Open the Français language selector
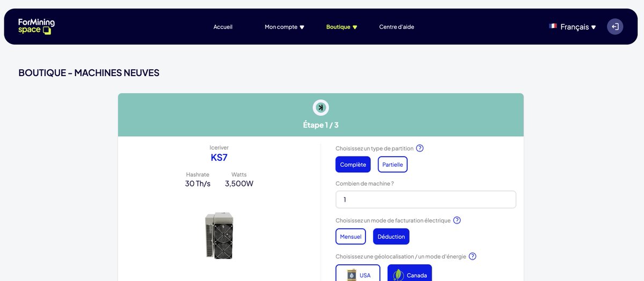The height and width of the screenshot is (281, 644). [x=578, y=27]
